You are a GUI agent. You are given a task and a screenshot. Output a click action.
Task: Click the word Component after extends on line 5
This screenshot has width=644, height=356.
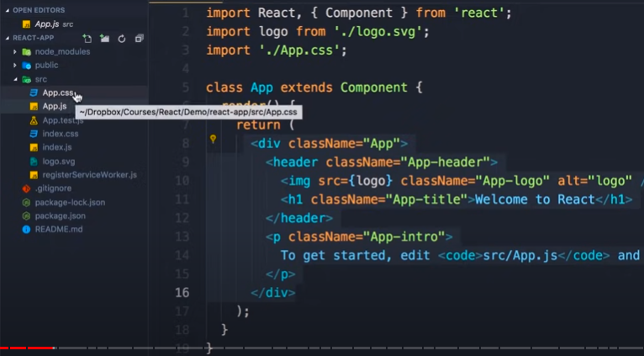[374, 88]
